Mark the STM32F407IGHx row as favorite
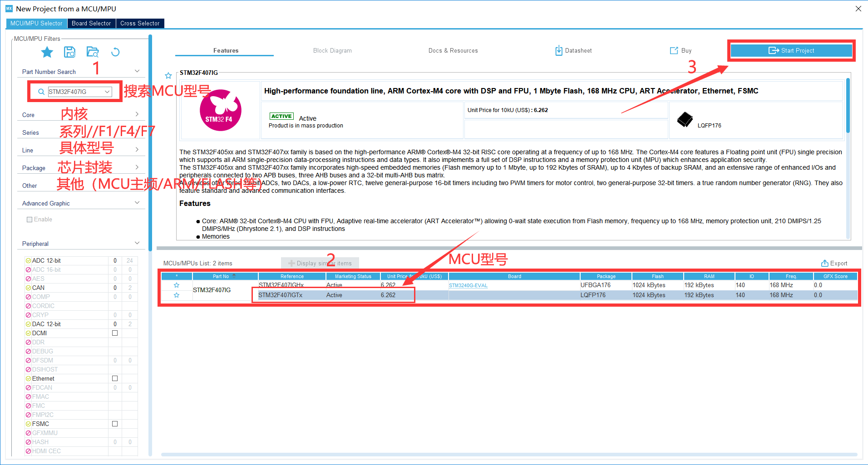 [177, 285]
